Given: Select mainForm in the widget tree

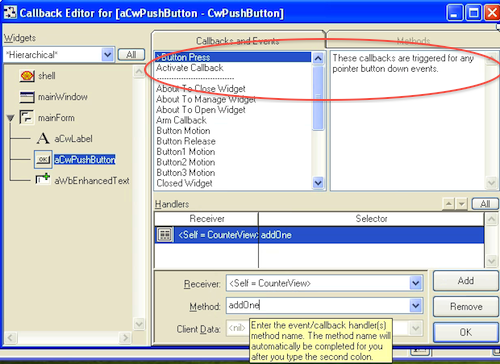Looking at the screenshot, I should pos(56,118).
